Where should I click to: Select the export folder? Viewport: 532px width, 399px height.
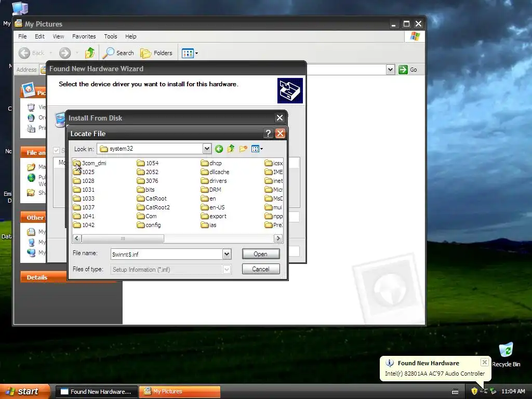[214, 216]
